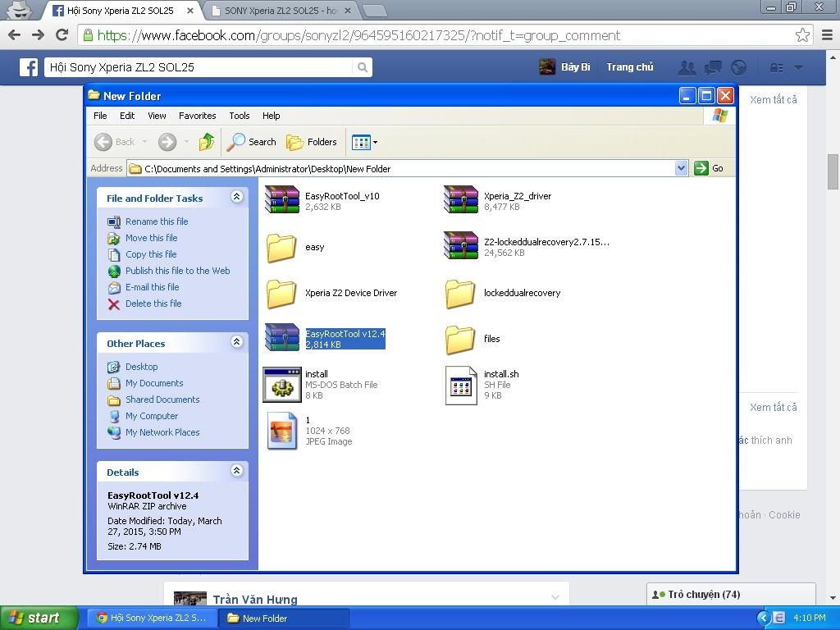Open Facebook notifications globe icon
This screenshot has width=840, height=630.
click(739, 67)
